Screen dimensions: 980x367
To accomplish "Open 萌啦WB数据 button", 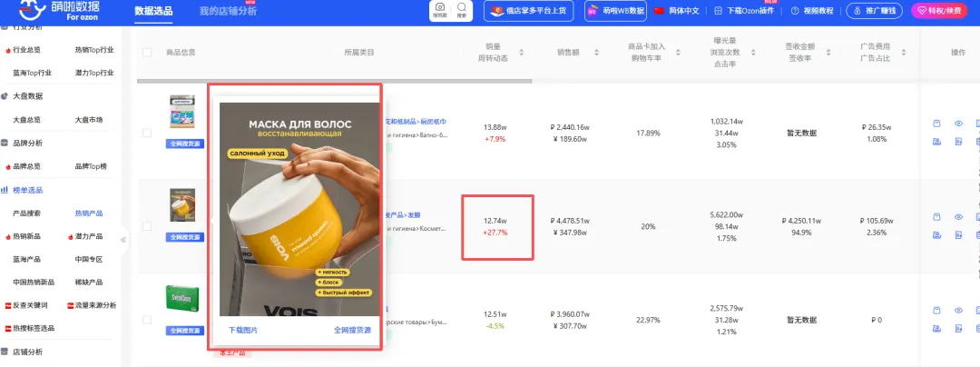I will coord(615,11).
